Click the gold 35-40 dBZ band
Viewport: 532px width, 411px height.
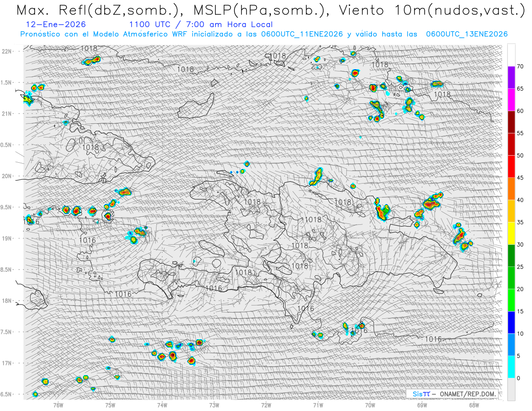(x=511, y=211)
